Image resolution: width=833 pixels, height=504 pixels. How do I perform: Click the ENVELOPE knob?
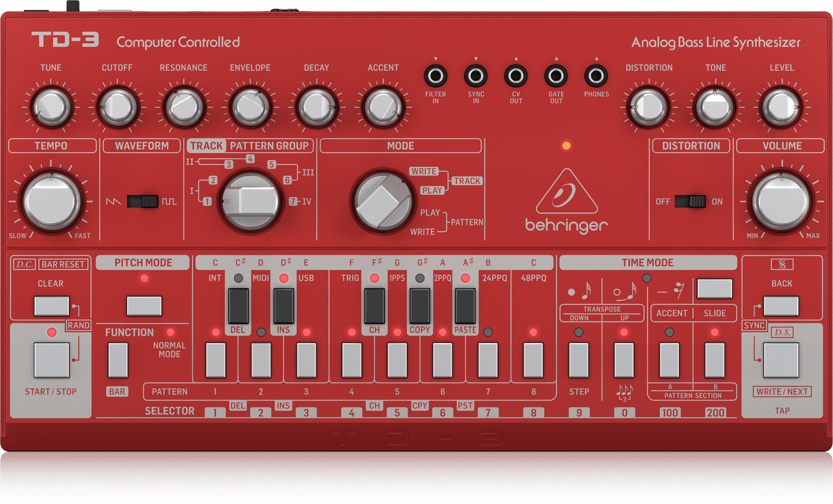point(250,107)
